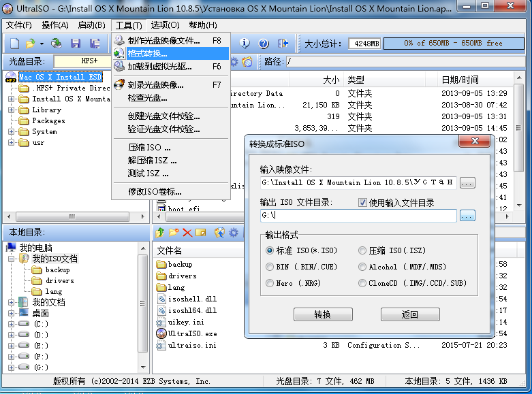Click the 我的电脑 computer icon in the local tree
The width and height of the screenshot is (532, 394).
tap(11, 248)
